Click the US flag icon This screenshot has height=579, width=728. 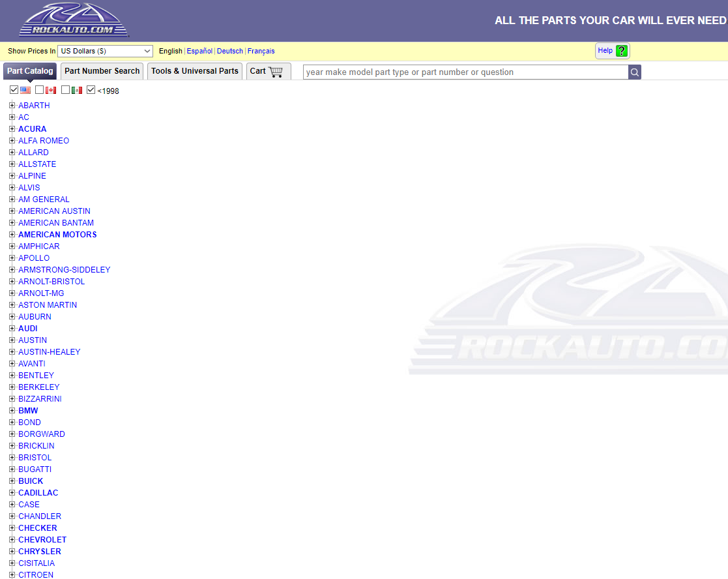pos(25,90)
